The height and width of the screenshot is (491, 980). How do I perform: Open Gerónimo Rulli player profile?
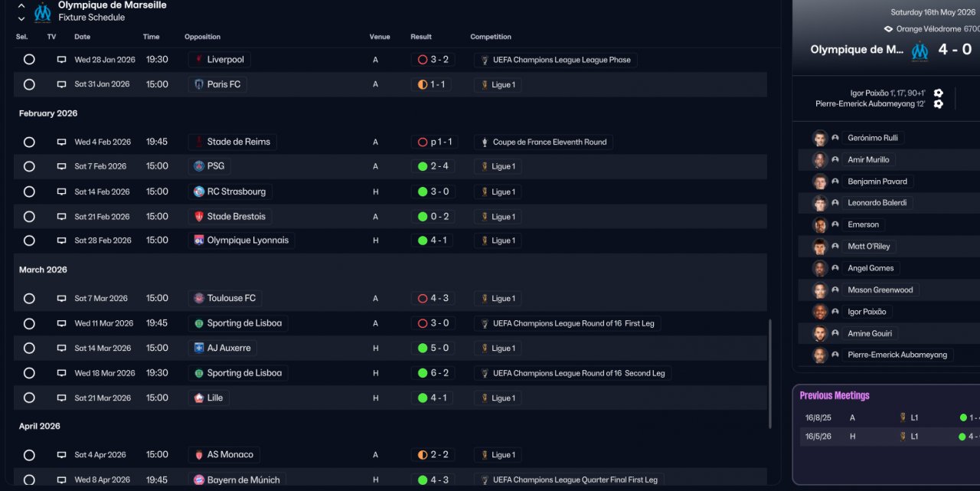click(x=873, y=138)
